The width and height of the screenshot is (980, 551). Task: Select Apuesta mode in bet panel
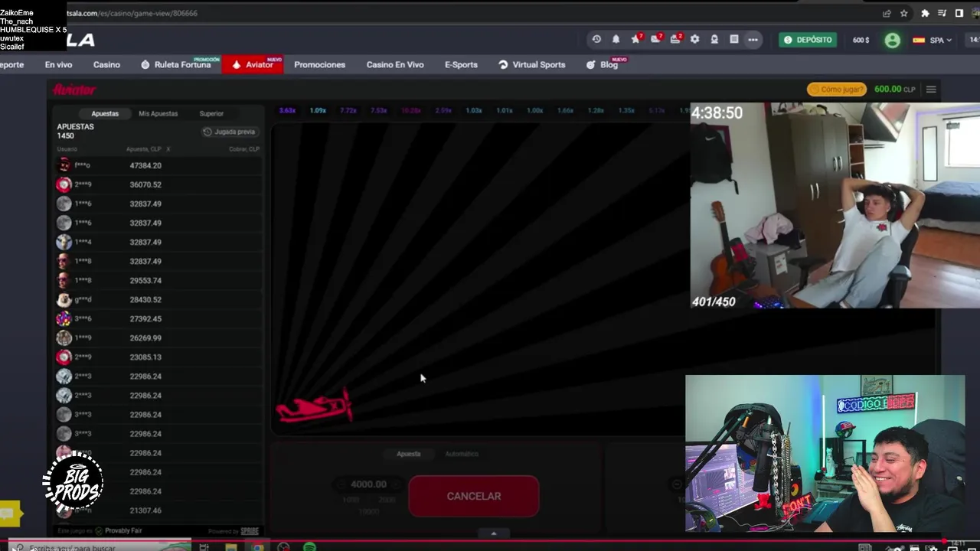pyautogui.click(x=408, y=454)
